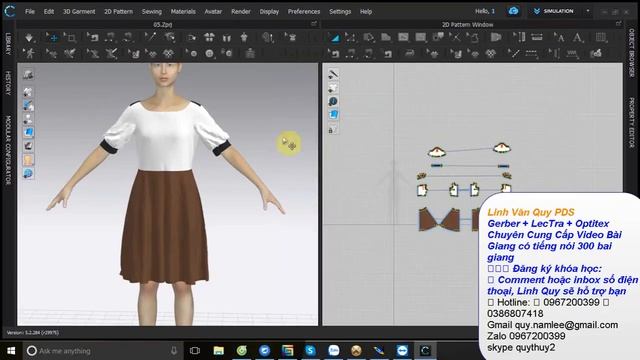Click the 05.Zpg 3D window title
Viewport: 640px width, 360px height.
162,24
